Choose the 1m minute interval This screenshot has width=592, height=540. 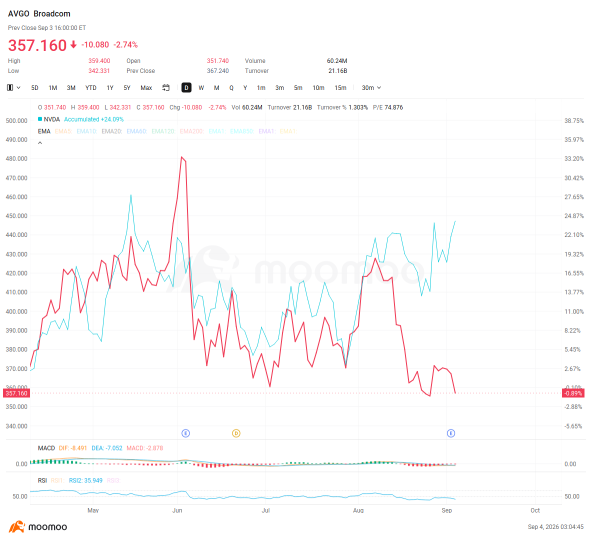261,88
